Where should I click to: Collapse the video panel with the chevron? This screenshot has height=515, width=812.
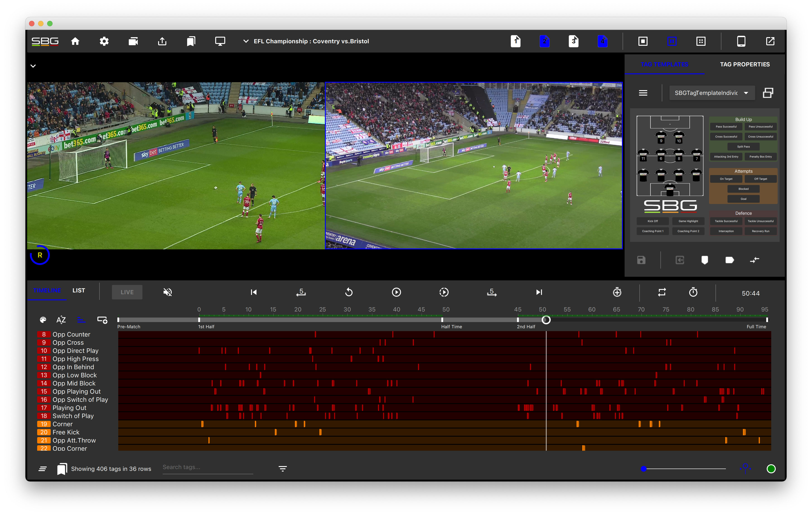[x=33, y=66]
